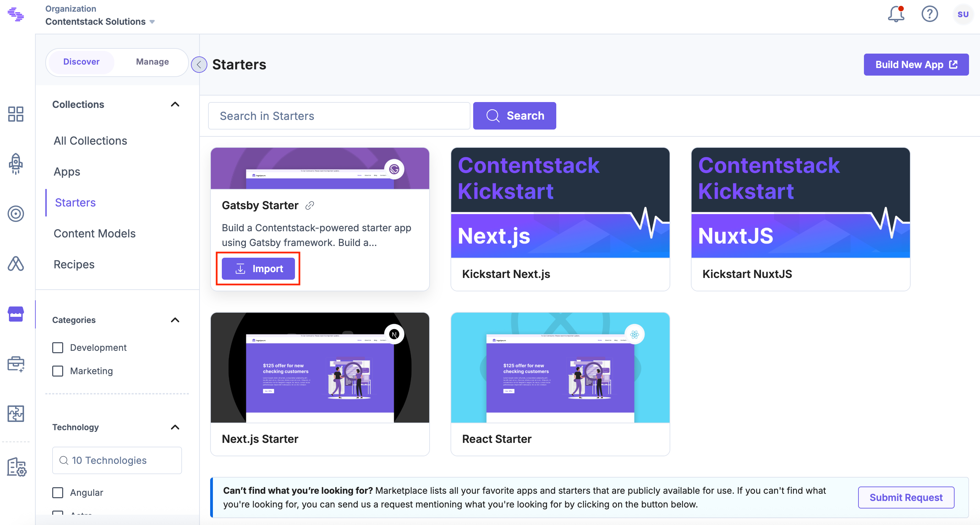The height and width of the screenshot is (525, 980).
Task: Click the Next.js Starter card title
Action: coord(260,439)
